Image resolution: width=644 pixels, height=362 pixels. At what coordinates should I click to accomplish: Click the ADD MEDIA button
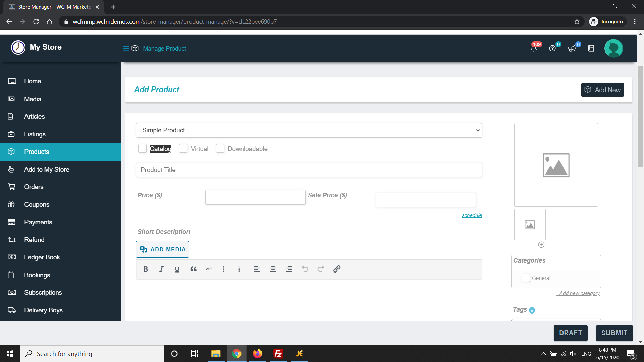click(x=162, y=249)
